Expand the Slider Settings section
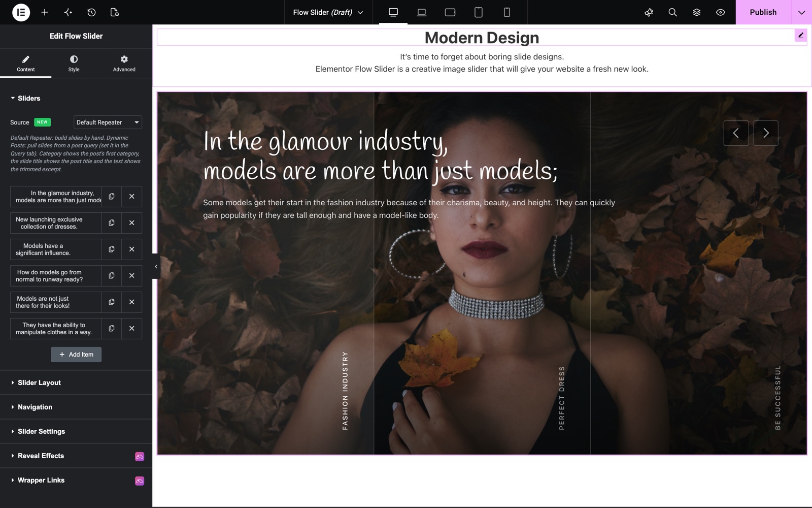This screenshot has width=812, height=508. click(x=76, y=431)
